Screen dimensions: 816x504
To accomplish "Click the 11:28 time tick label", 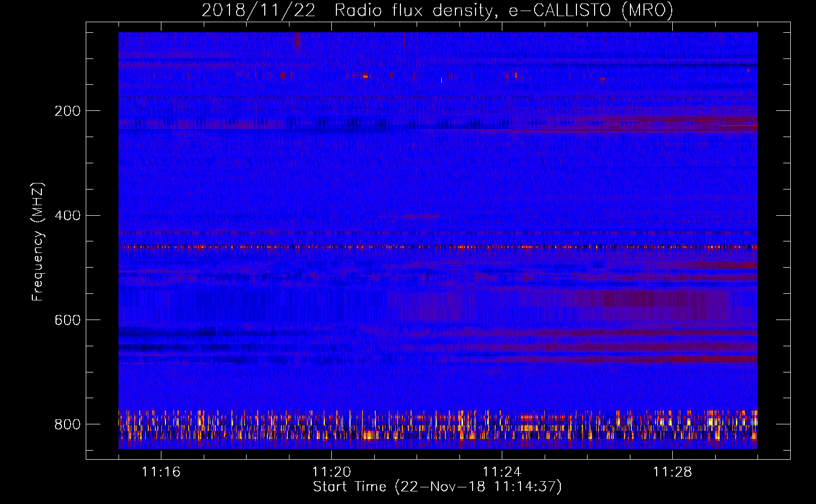I will pos(672,472).
